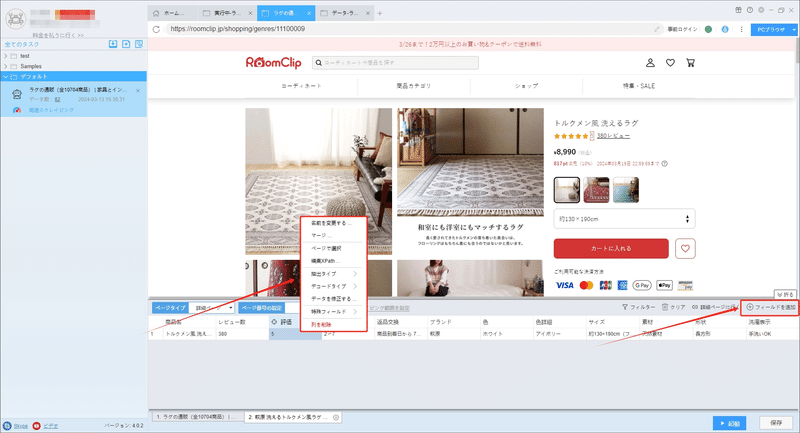800x433 pixels.
Task: Expand the Samples folder in the task tree
Action: (x=6, y=66)
